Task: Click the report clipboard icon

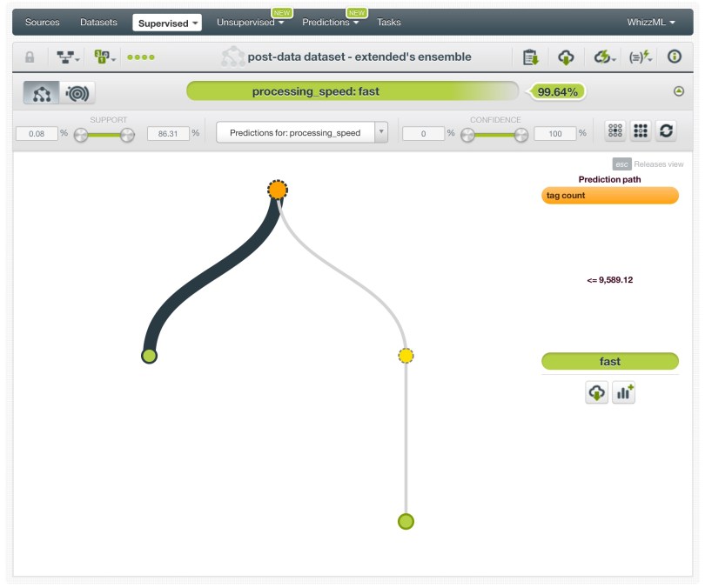Action: coord(530,57)
